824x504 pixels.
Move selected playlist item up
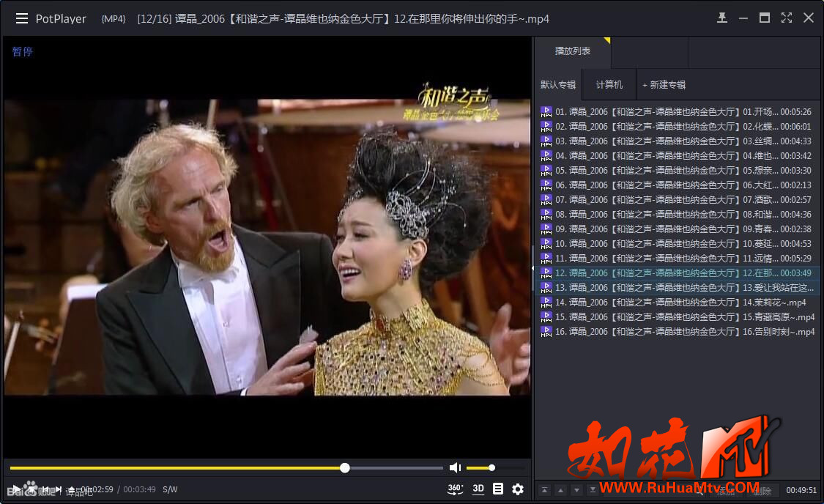[561, 490]
